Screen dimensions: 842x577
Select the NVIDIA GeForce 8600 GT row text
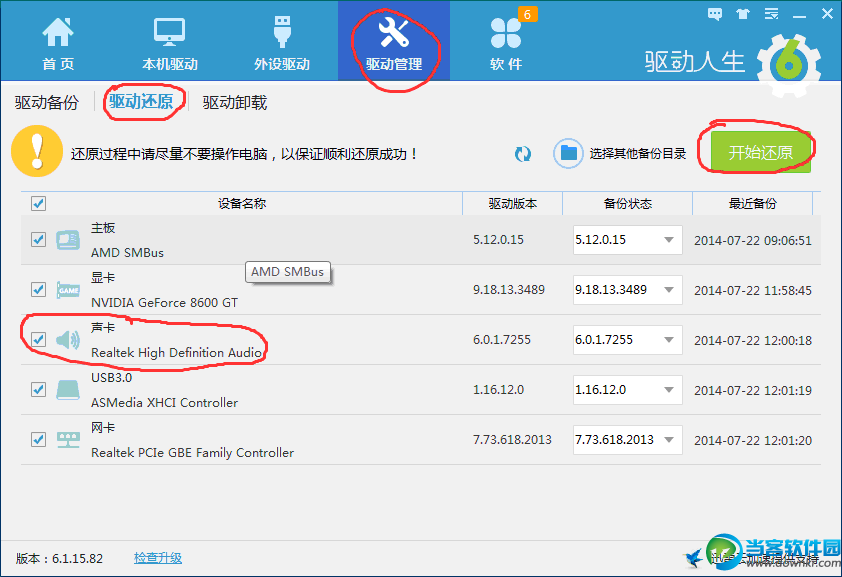164,303
